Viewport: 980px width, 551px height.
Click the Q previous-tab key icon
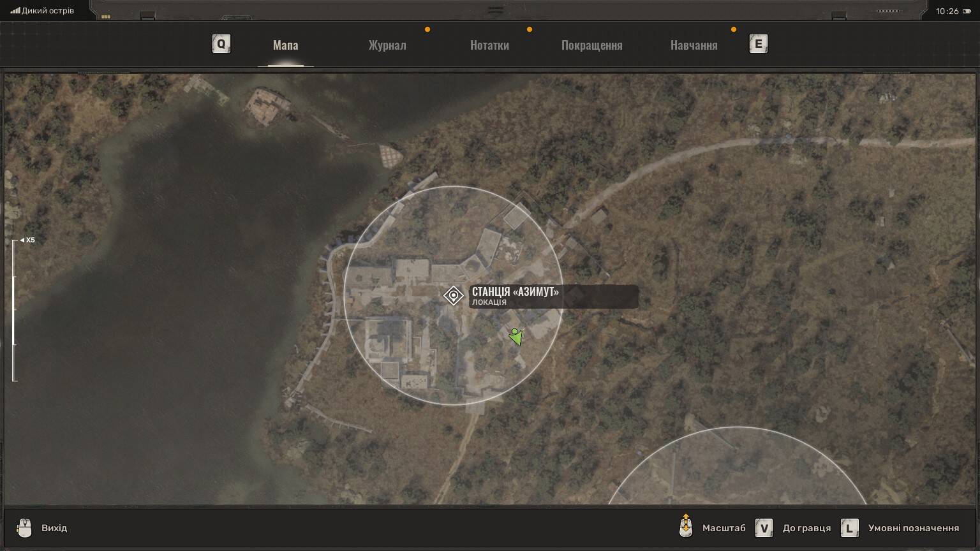click(221, 44)
